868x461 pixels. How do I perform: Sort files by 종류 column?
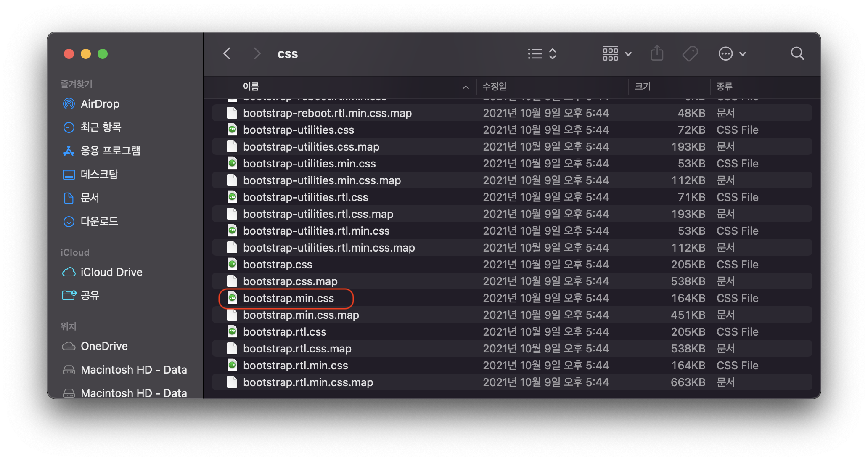click(724, 87)
